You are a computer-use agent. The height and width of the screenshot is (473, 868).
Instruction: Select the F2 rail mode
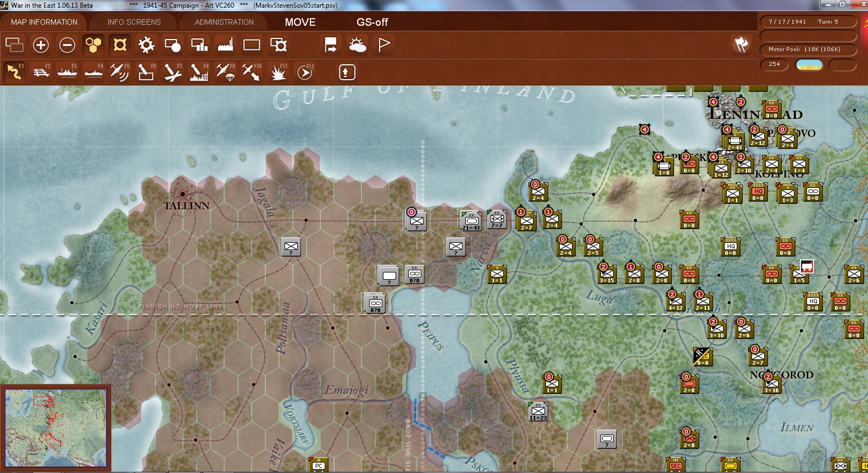click(x=41, y=72)
